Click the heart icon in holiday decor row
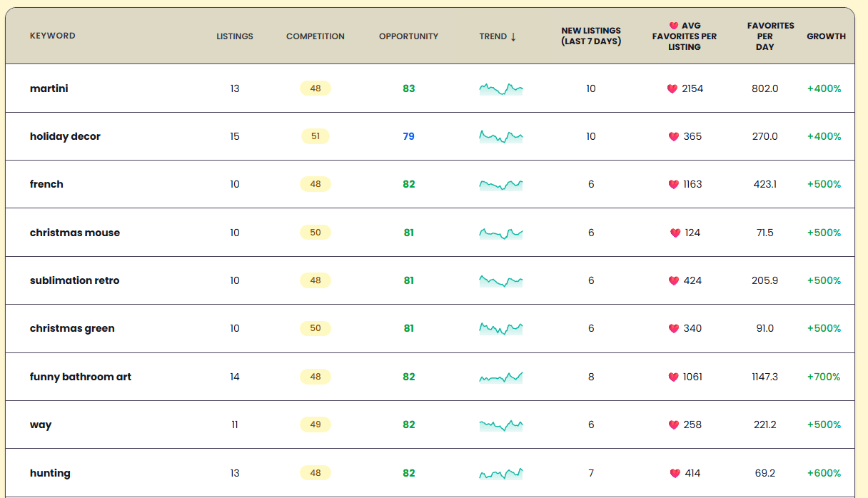 [x=674, y=136]
